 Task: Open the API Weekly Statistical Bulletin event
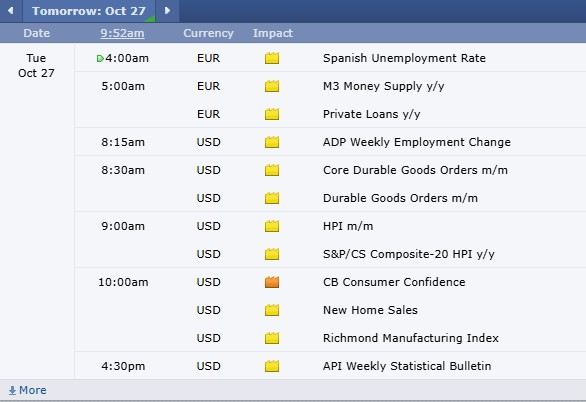[x=407, y=366]
